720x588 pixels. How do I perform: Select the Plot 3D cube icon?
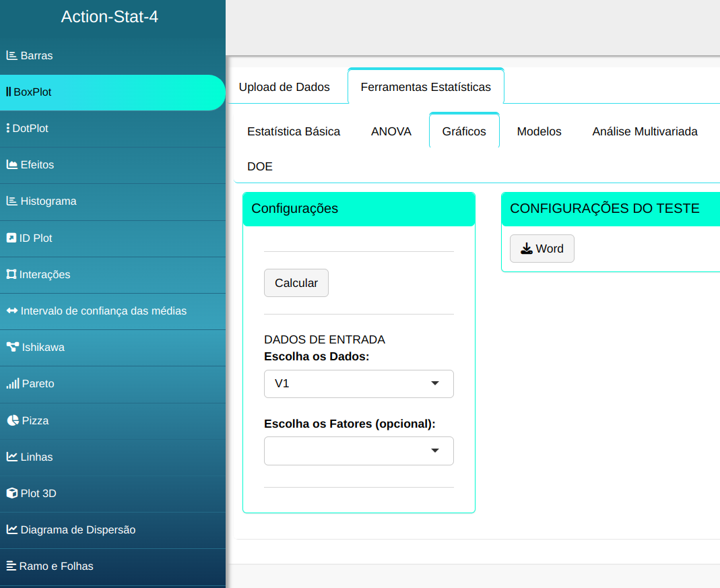[x=12, y=493]
